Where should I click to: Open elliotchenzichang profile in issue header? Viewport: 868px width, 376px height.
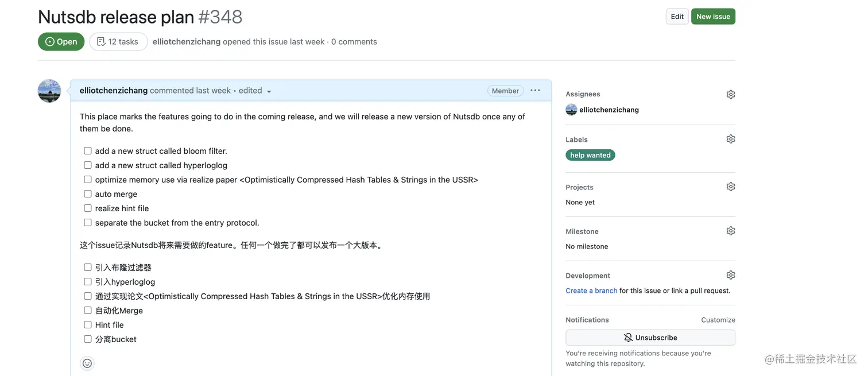coord(187,41)
